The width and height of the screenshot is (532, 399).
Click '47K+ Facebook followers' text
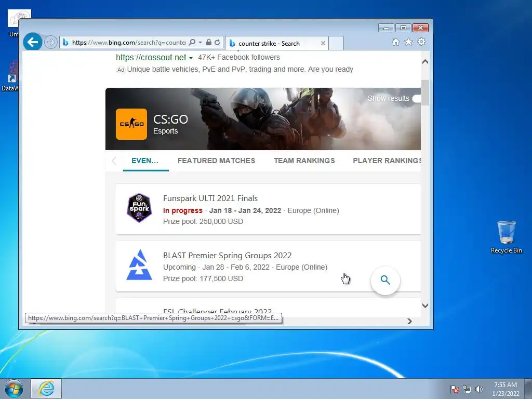[239, 57]
